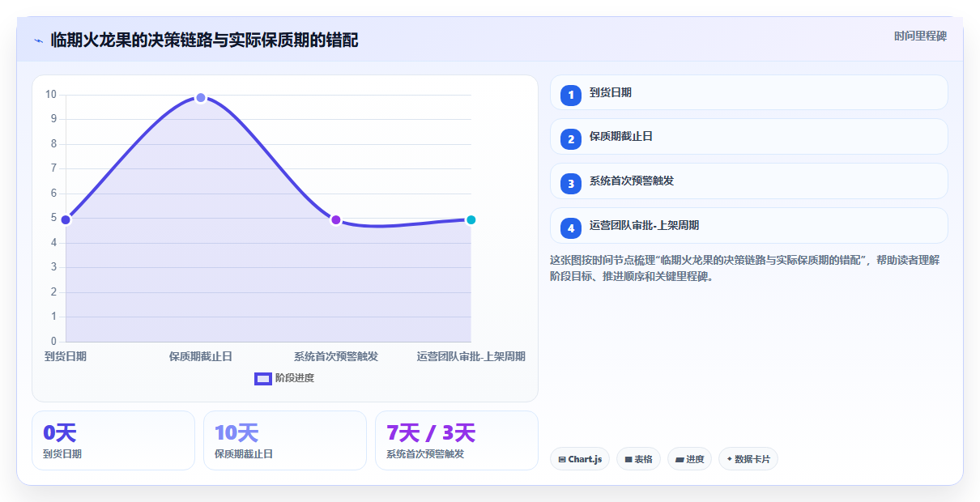Click step number 2 badge for 保质期截止日
Image resolution: width=980 pixels, height=502 pixels.
click(x=571, y=139)
